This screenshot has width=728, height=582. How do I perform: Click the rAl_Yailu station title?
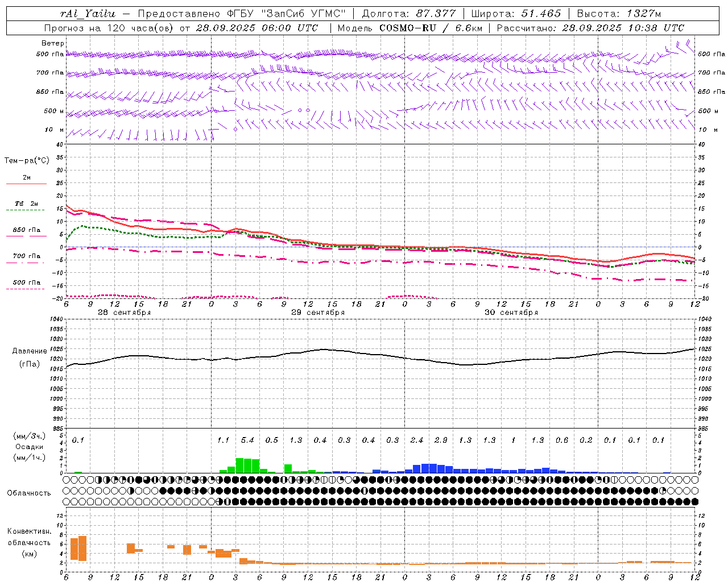point(88,14)
